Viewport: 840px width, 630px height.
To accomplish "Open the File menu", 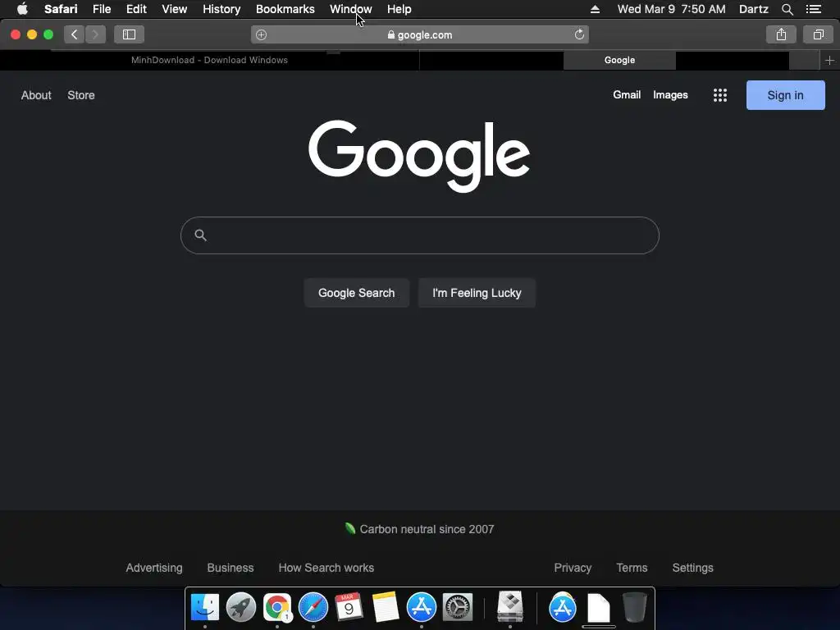I will pos(102,9).
